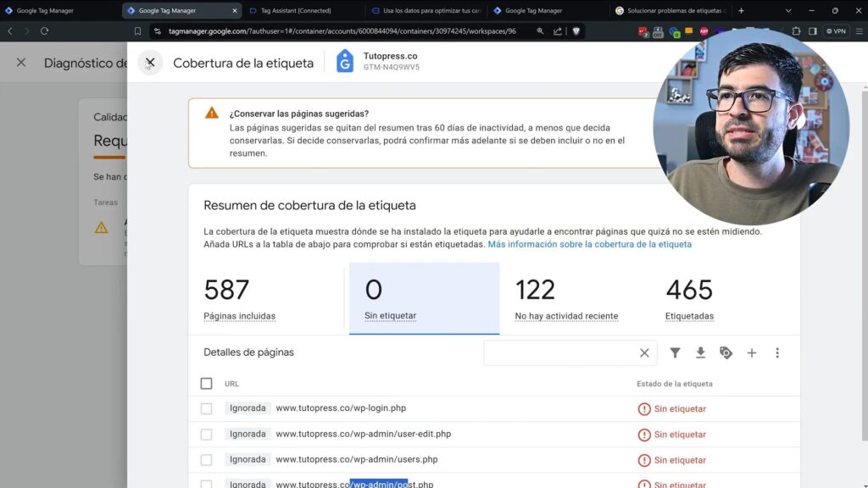
Task: Share this page via the share icon
Action: click(558, 31)
